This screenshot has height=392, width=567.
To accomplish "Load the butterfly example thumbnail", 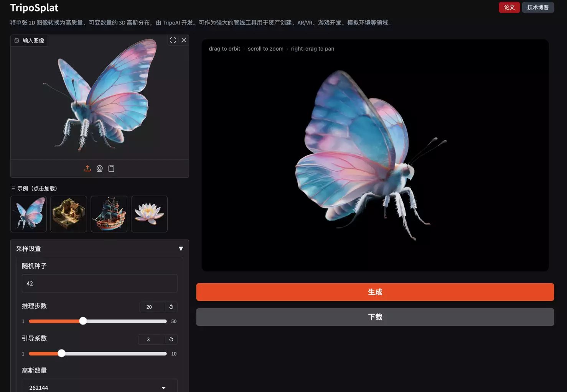I will tap(28, 214).
